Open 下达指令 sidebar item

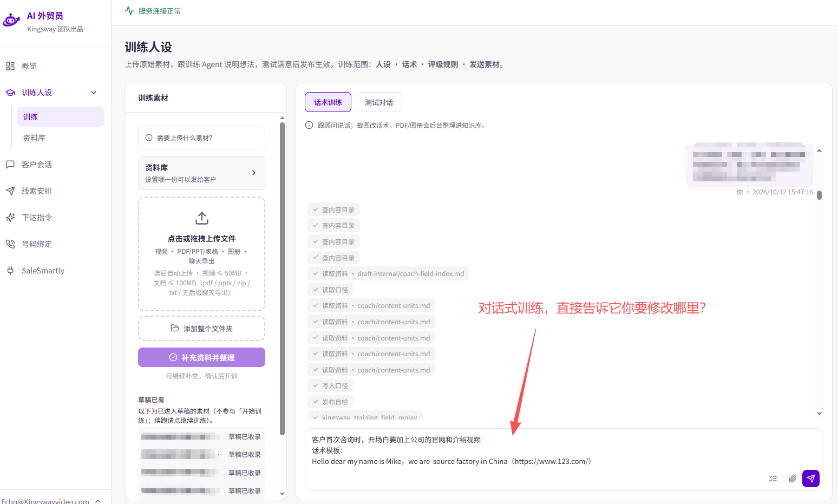click(x=36, y=218)
